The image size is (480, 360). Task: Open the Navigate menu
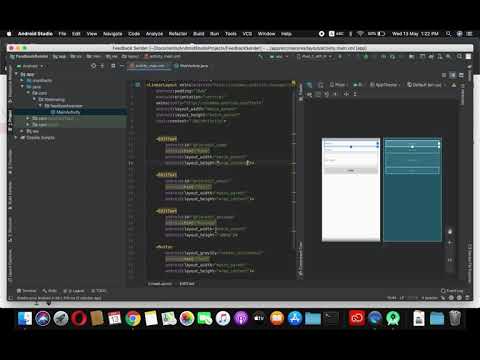tap(112, 34)
